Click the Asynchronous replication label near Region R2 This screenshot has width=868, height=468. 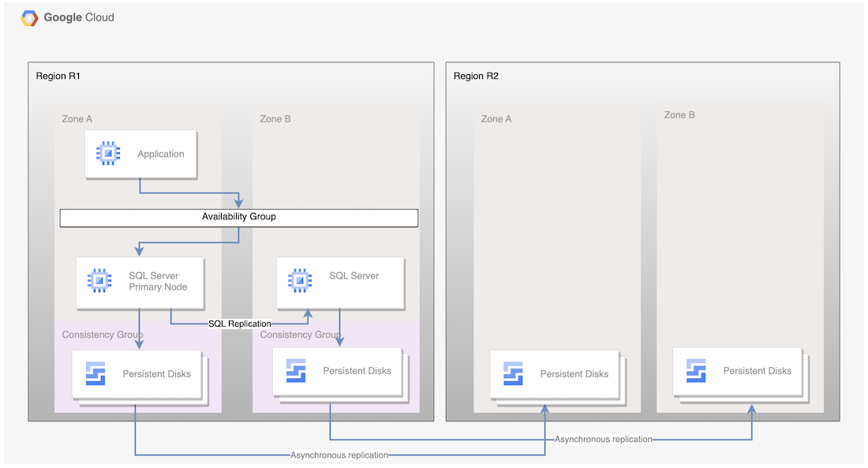point(604,439)
